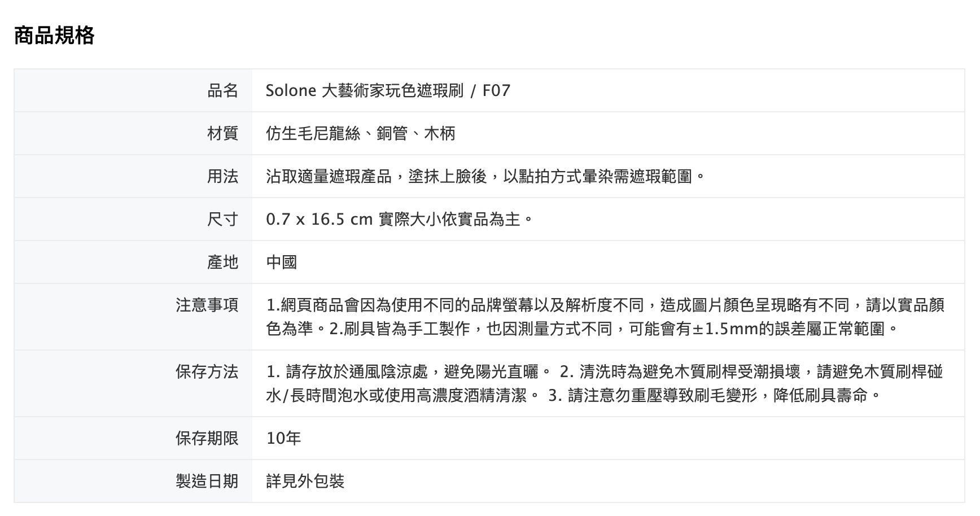Click the 10年 shelf life value
Viewport: 980px width, 516px height.
(283, 439)
